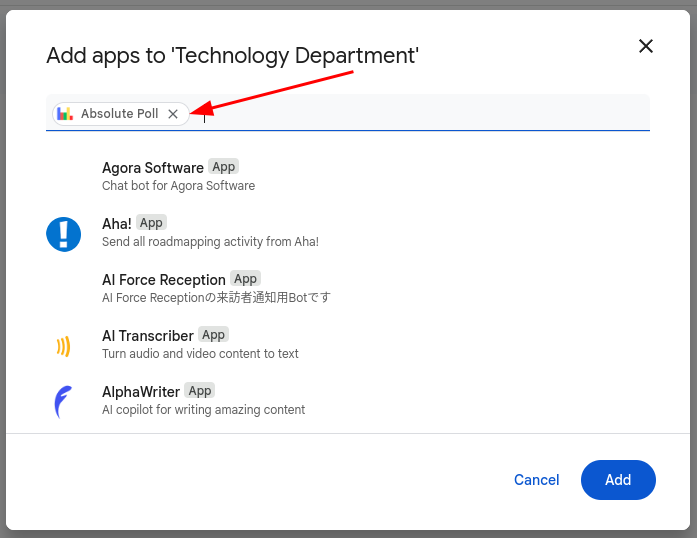Click 'Chat bot for Agora Software' description
The height and width of the screenshot is (538, 697).
tap(178, 185)
